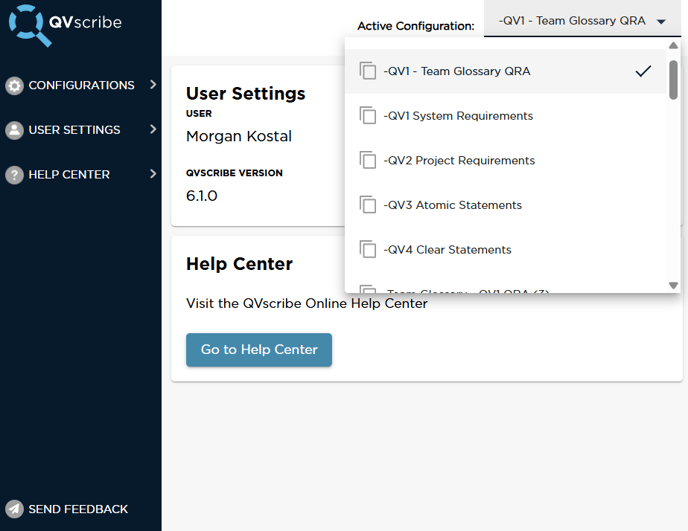Select -QV2 Project Requirements option
This screenshot has height=531, width=688.
pyautogui.click(x=505, y=161)
